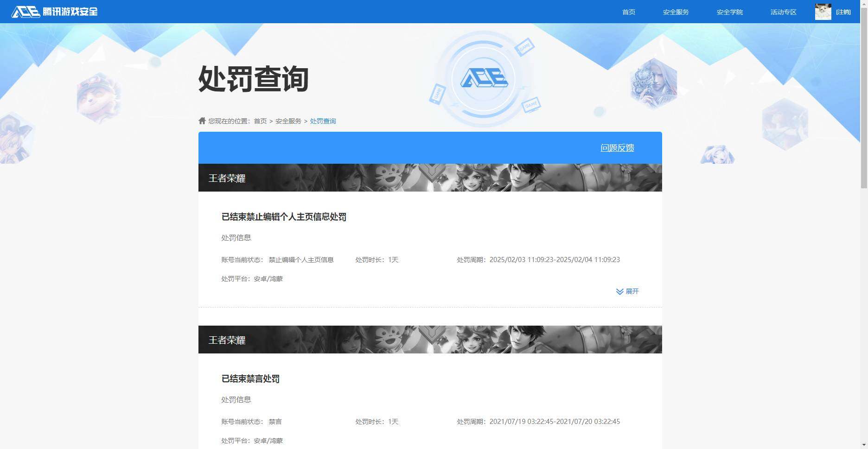The width and height of the screenshot is (868, 449).
Task: Go to 安全服务 in the breadcrumb
Action: (x=288, y=121)
